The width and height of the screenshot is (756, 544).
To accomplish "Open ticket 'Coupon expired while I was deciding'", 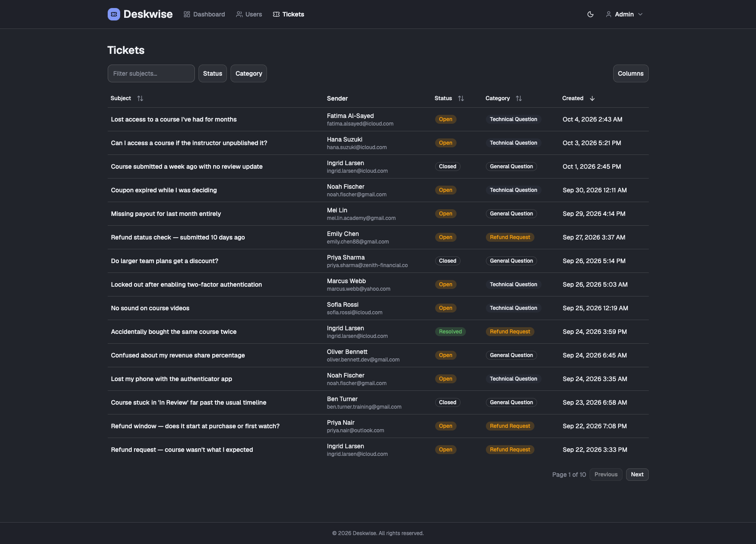I will click(164, 190).
